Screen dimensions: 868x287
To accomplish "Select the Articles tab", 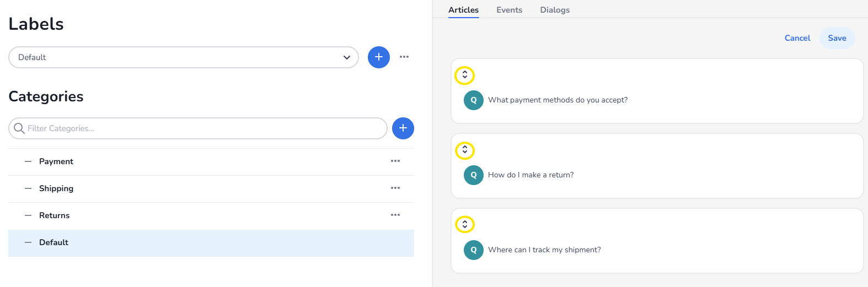I will 463,10.
